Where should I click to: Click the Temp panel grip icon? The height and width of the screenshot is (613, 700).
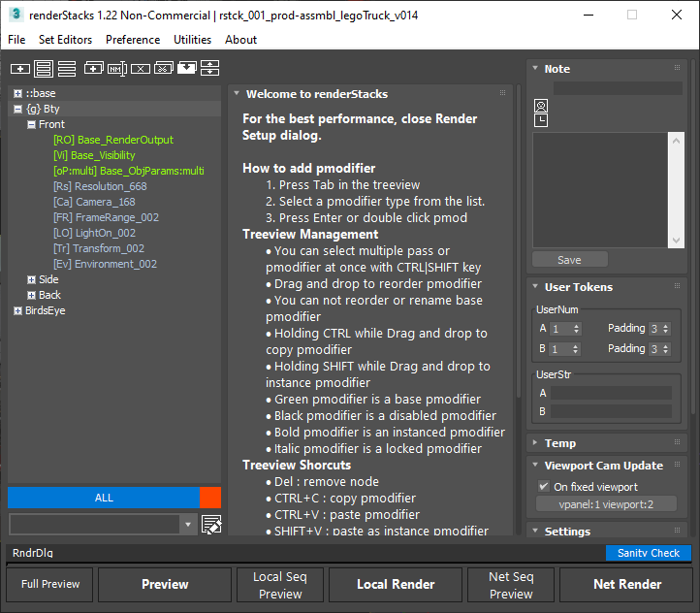pyautogui.click(x=678, y=442)
